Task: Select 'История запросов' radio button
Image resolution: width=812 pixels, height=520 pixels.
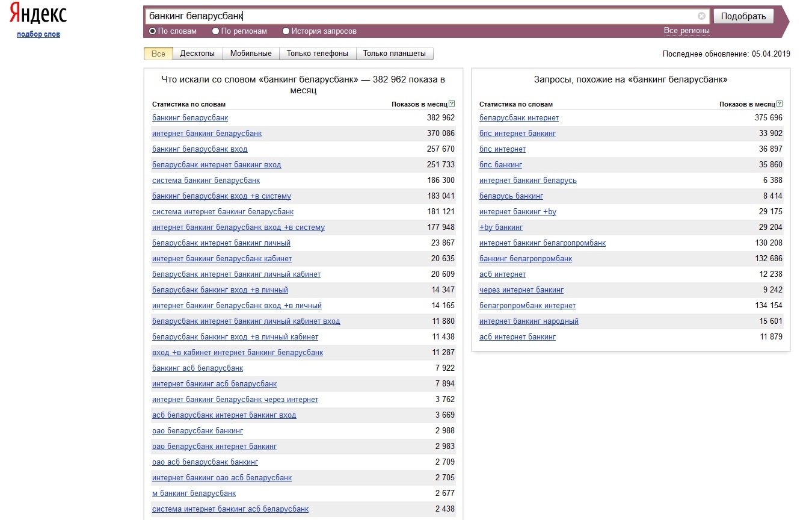Action: 286,31
